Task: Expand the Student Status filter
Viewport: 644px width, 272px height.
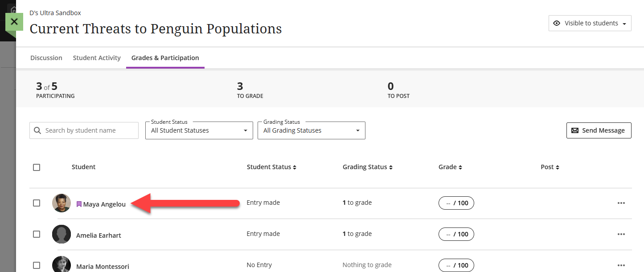Action: pos(198,130)
